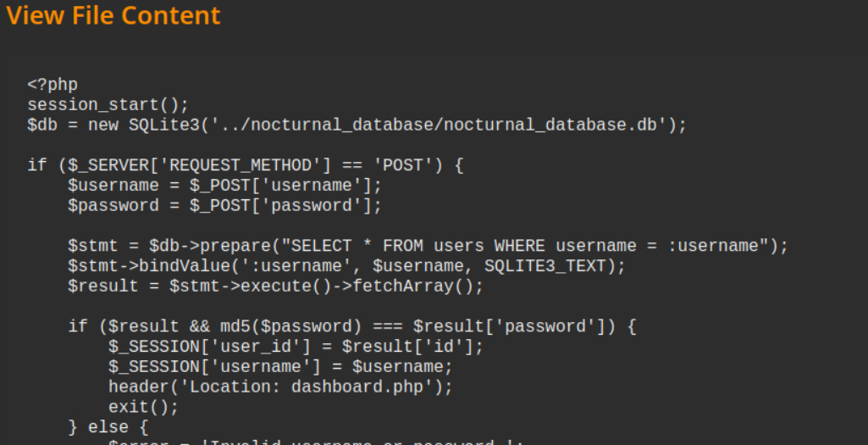Click the opening <?php tag
This screenshot has height=445, width=868.
pos(53,85)
